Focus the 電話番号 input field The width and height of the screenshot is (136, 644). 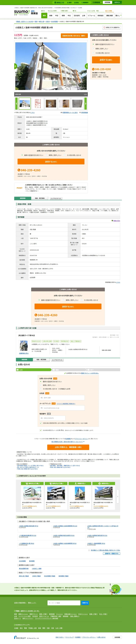point(52,418)
